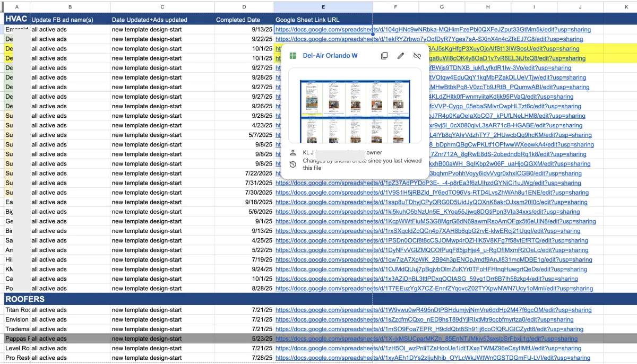Open the spreadsheet link dated 9/13/25 in first row
Screen dimensions: 637x364
click(x=433, y=30)
